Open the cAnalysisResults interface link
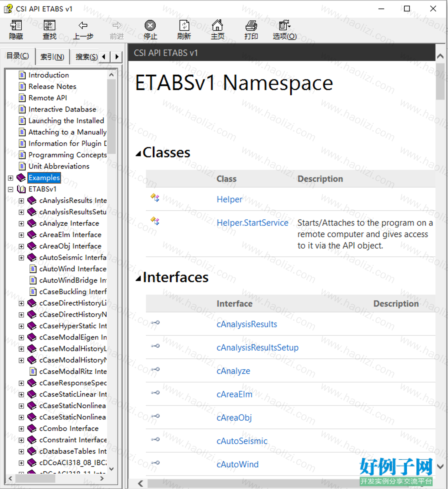The height and width of the screenshot is (489, 448). pos(247,324)
